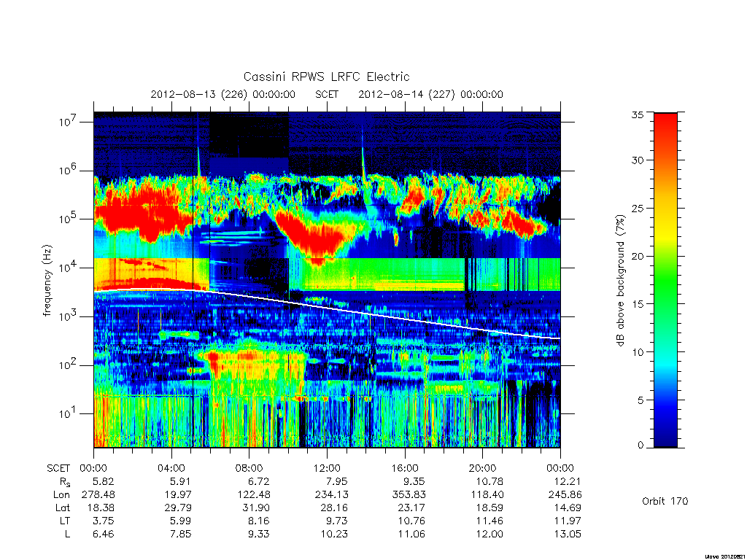747x560 pixels.
Task: Click the Lon row label
Action: pyautogui.click(x=61, y=495)
